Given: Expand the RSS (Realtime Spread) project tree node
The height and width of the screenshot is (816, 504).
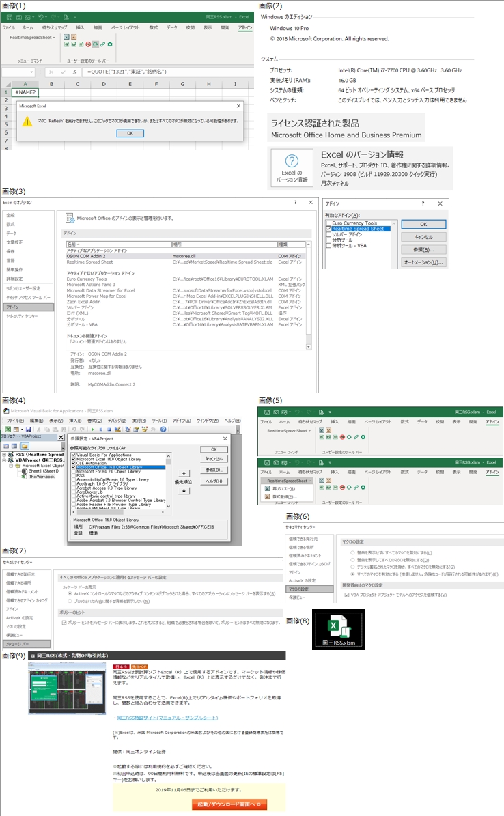Looking at the screenshot, I should click(4, 455).
